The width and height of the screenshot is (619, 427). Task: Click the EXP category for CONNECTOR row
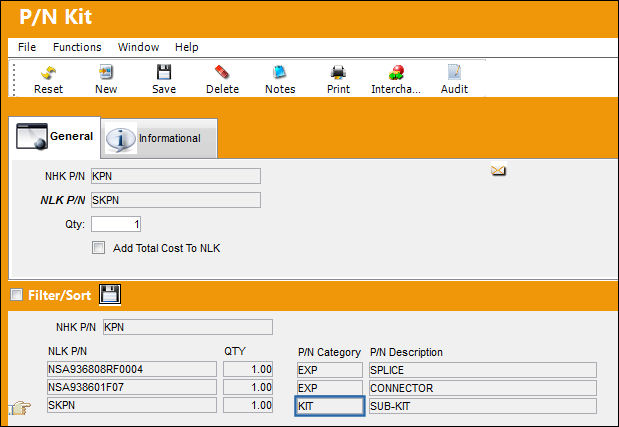330,388
